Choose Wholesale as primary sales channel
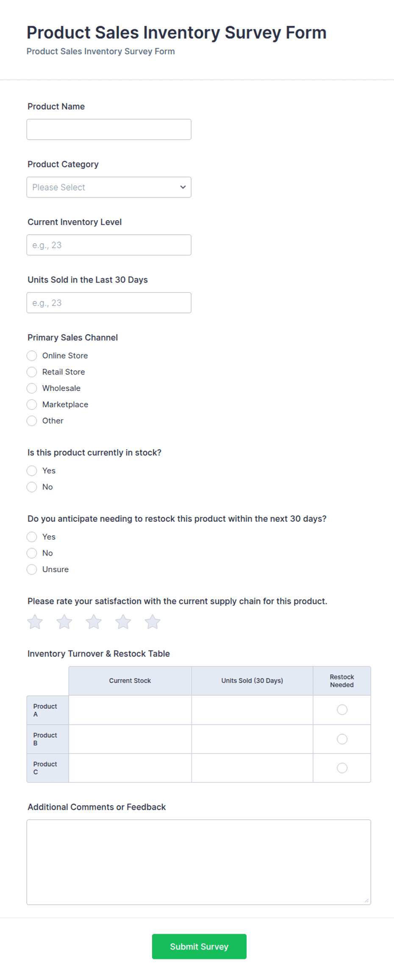The width and height of the screenshot is (394, 980). tap(32, 388)
